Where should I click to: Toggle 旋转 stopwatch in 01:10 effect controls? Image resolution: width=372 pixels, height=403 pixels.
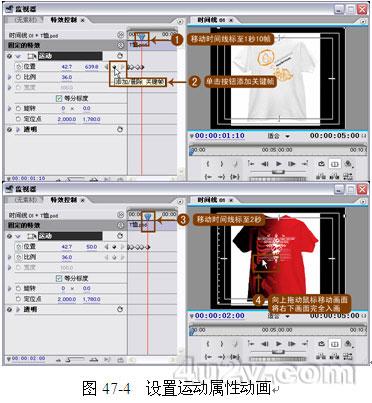coord(19,109)
